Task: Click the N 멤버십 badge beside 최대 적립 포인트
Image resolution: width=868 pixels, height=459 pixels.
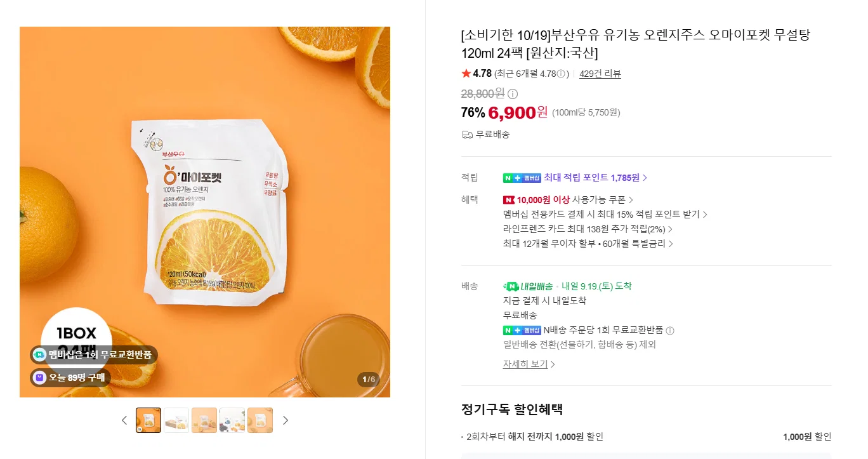Action: click(522, 178)
